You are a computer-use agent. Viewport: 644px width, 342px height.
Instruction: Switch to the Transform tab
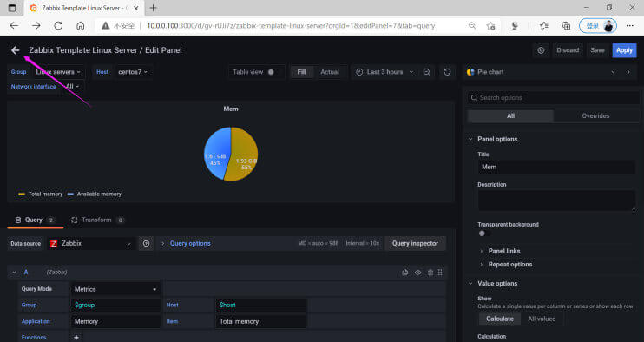97,220
